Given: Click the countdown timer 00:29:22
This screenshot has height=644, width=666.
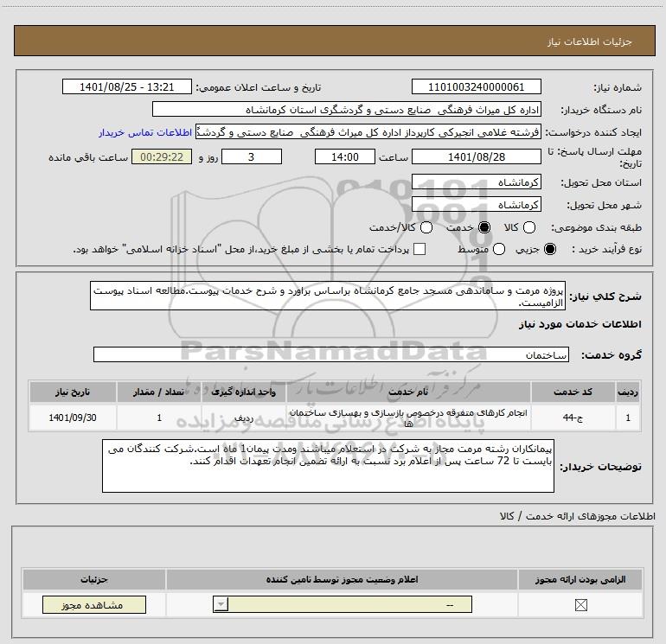Looking at the screenshot, I should click(162, 156).
